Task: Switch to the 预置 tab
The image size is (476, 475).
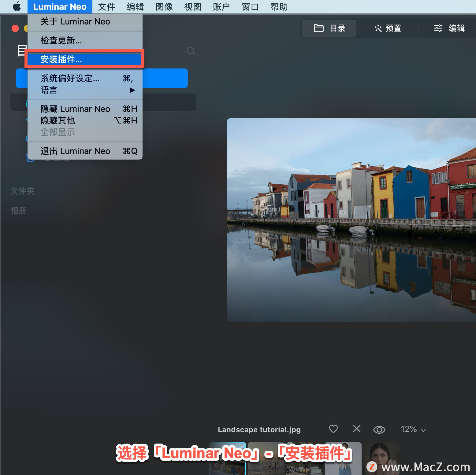Action: point(388,28)
